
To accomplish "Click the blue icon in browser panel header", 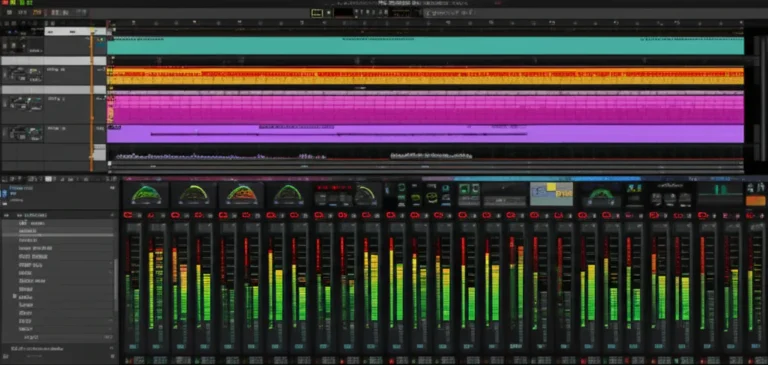I will (x=4, y=194).
